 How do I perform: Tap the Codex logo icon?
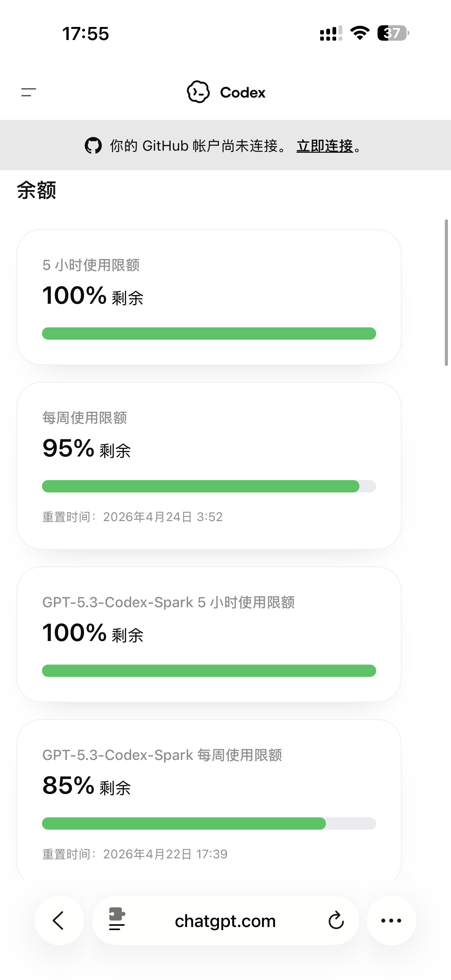click(x=198, y=92)
